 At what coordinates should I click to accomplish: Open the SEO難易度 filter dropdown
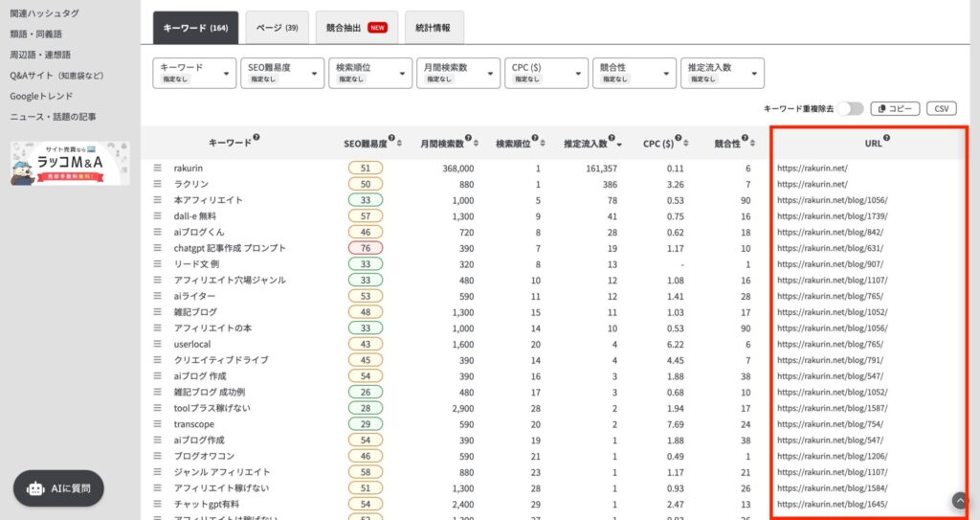click(x=282, y=73)
